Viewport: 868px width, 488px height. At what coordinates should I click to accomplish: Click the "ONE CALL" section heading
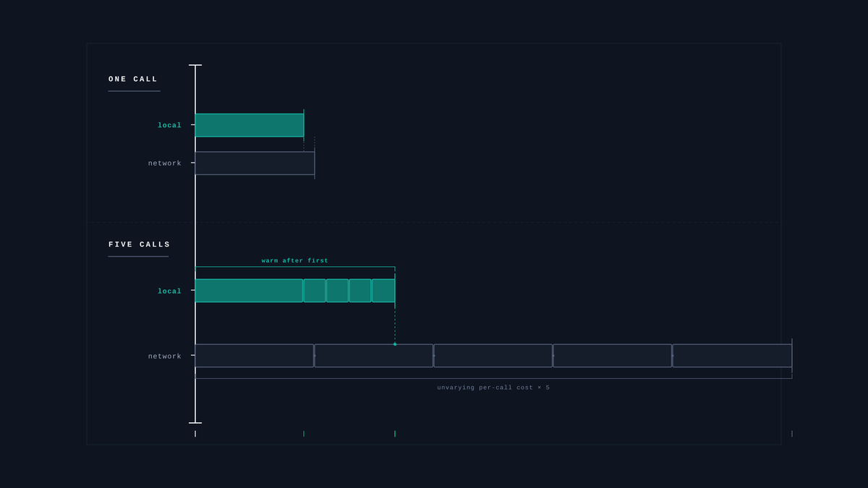click(133, 80)
